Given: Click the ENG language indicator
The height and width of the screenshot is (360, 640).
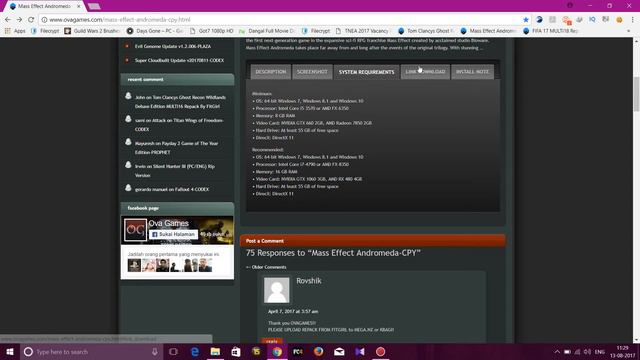Looking at the screenshot, I should (x=600, y=351).
